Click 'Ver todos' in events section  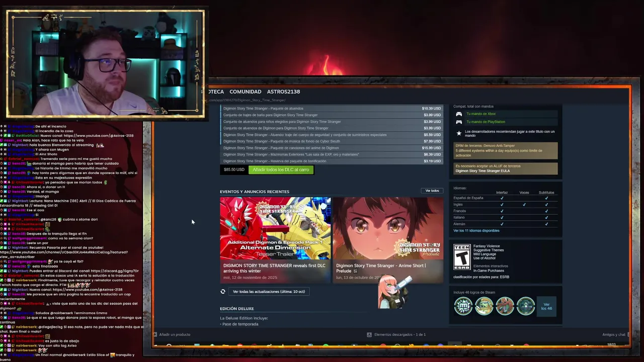pos(432,191)
